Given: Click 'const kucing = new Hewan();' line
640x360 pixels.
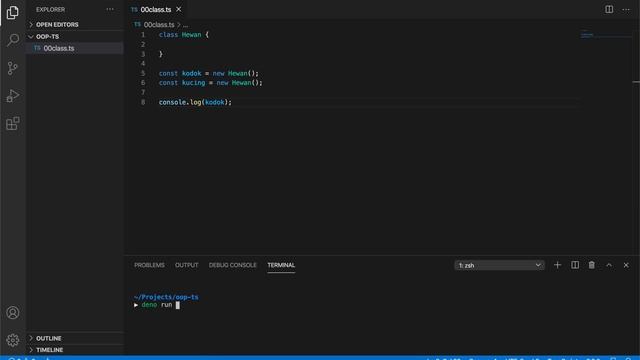Looking at the screenshot, I should (211, 83).
